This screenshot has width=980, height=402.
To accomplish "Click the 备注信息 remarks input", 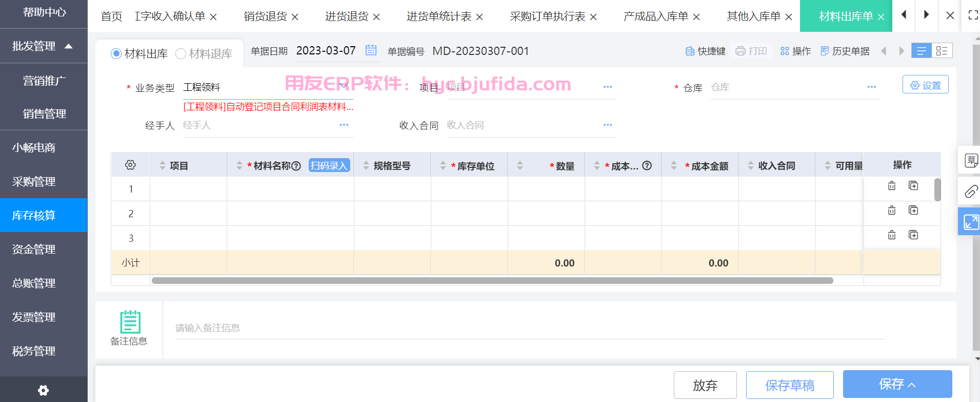I will [x=530, y=328].
